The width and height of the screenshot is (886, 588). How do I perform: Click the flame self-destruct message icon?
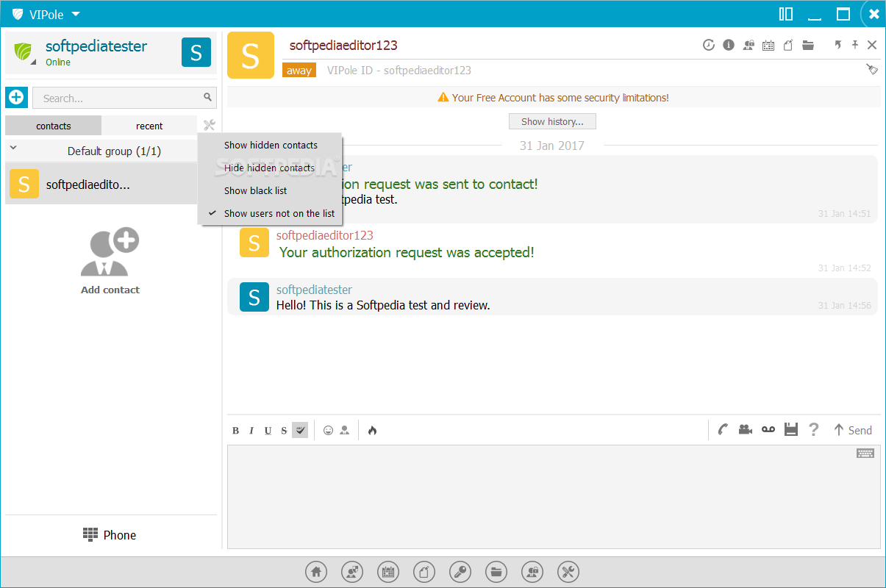click(x=372, y=431)
